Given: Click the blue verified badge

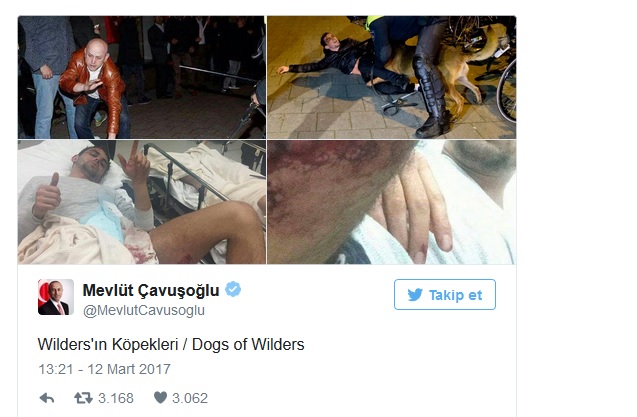Looking at the screenshot, I should (233, 289).
